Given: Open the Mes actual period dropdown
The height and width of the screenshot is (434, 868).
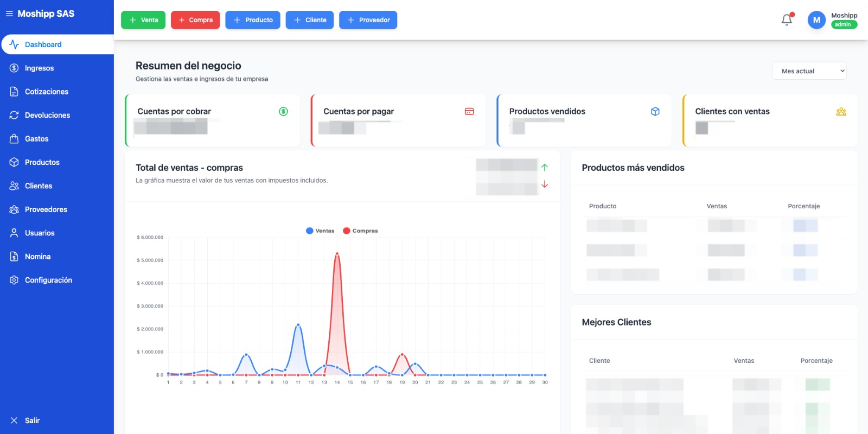Looking at the screenshot, I should coord(809,71).
